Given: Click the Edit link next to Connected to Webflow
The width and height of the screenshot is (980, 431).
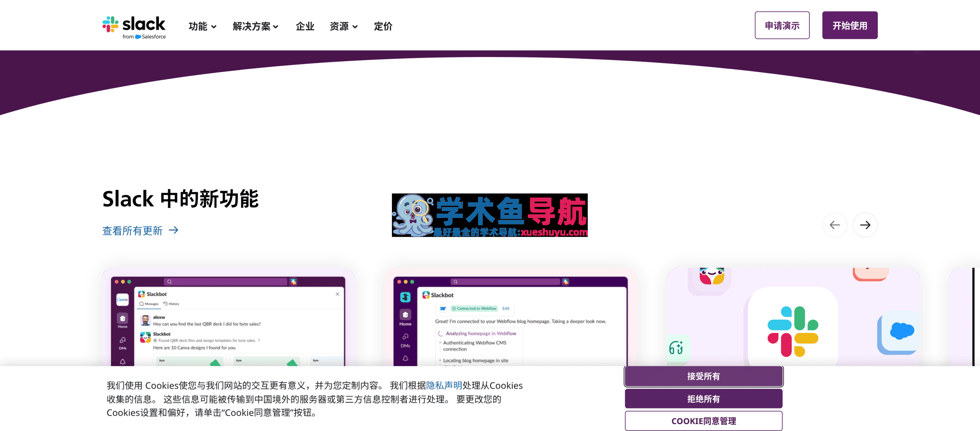Looking at the screenshot, I should (x=505, y=308).
